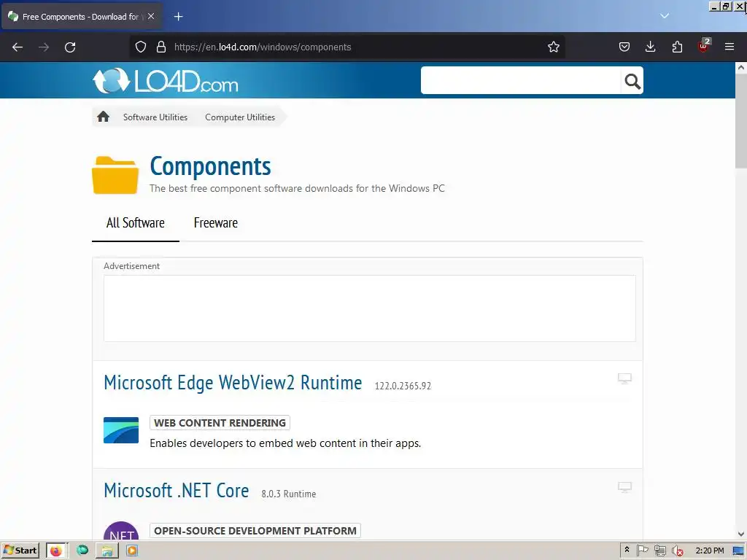The width and height of the screenshot is (747, 560).
Task: Click monitor icon in WebView2 Runtime row
Action: (x=624, y=378)
